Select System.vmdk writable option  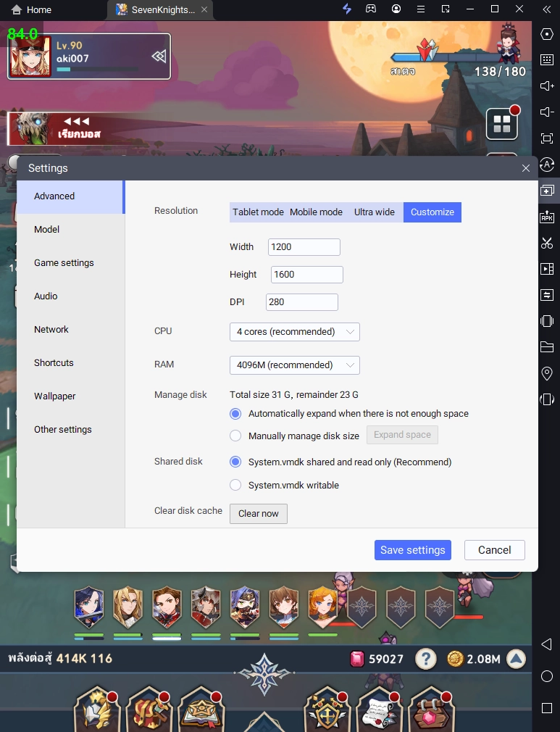(235, 486)
